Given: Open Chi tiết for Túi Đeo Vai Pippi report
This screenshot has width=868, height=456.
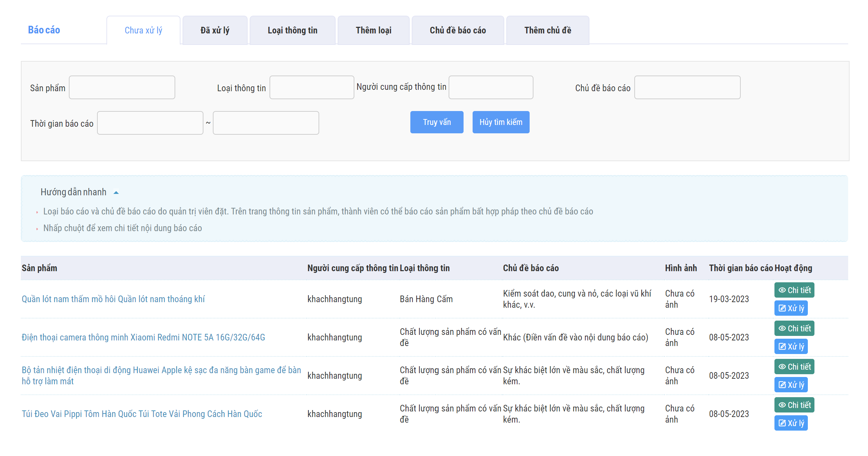Looking at the screenshot, I should [794, 405].
